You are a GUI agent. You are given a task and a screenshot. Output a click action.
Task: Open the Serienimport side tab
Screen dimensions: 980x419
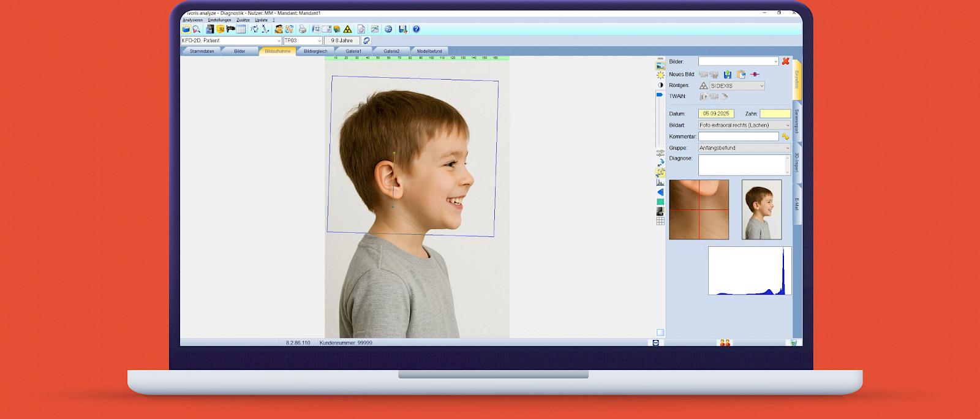[x=797, y=121]
